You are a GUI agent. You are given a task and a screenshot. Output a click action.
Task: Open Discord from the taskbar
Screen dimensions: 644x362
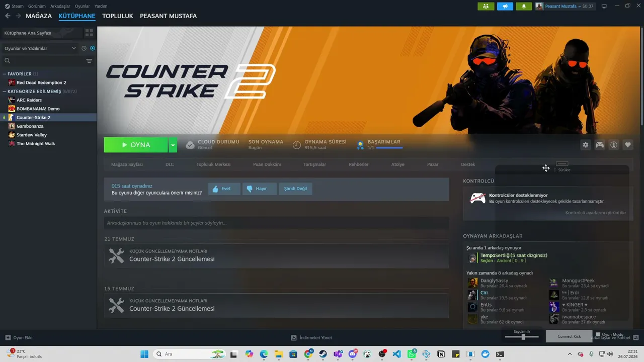point(353,354)
